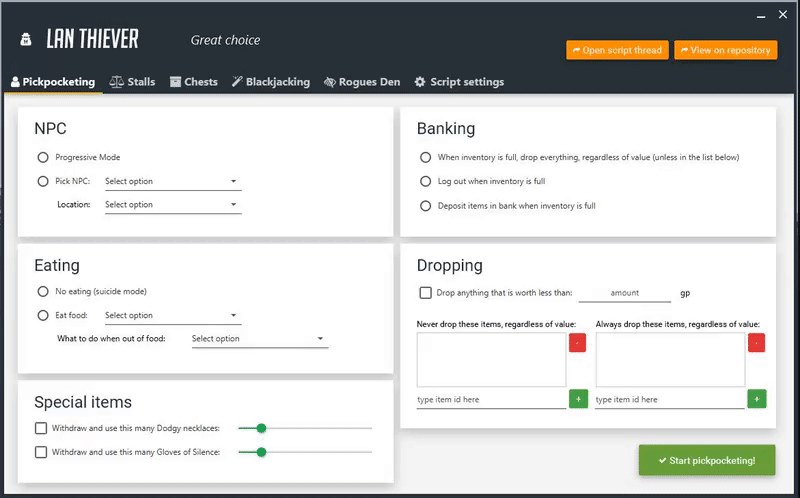This screenshot has height=498, width=800.
Task: Click the Script settings gear icon
Action: [x=420, y=82]
